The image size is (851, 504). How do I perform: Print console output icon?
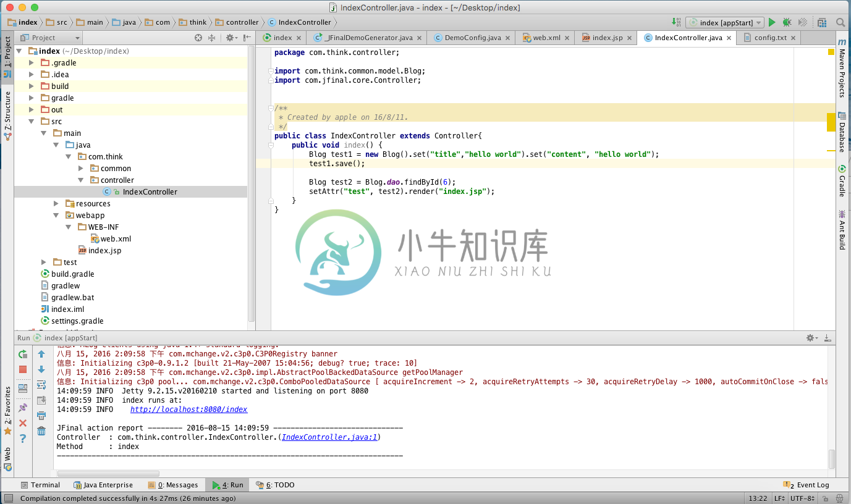pyautogui.click(x=41, y=416)
